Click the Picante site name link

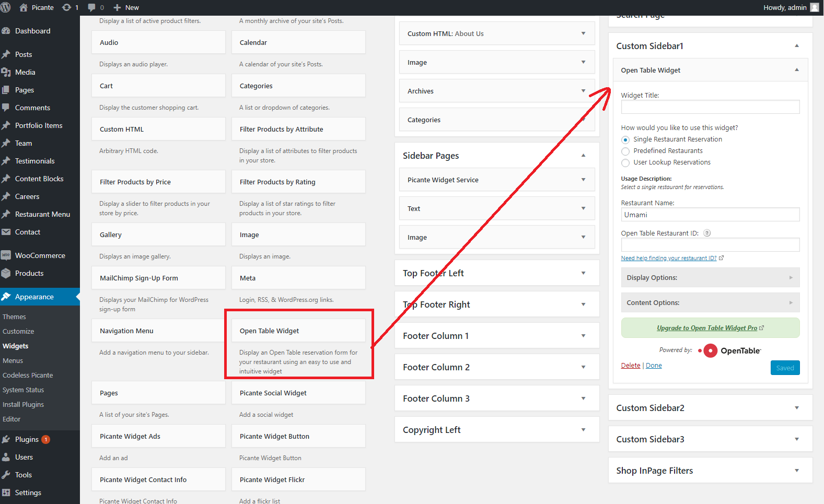tap(37, 7)
